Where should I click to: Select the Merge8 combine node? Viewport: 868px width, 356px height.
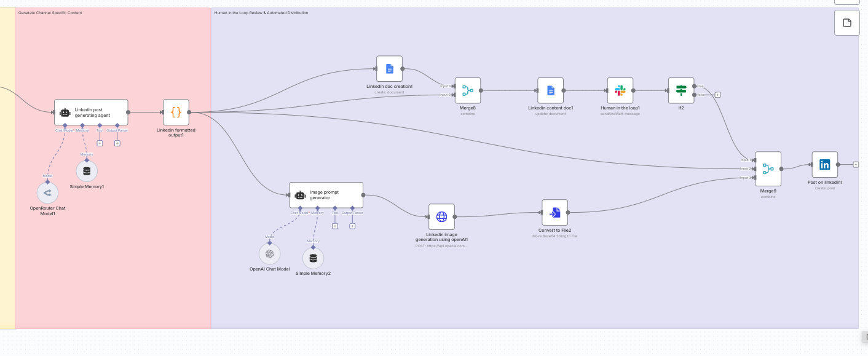468,90
